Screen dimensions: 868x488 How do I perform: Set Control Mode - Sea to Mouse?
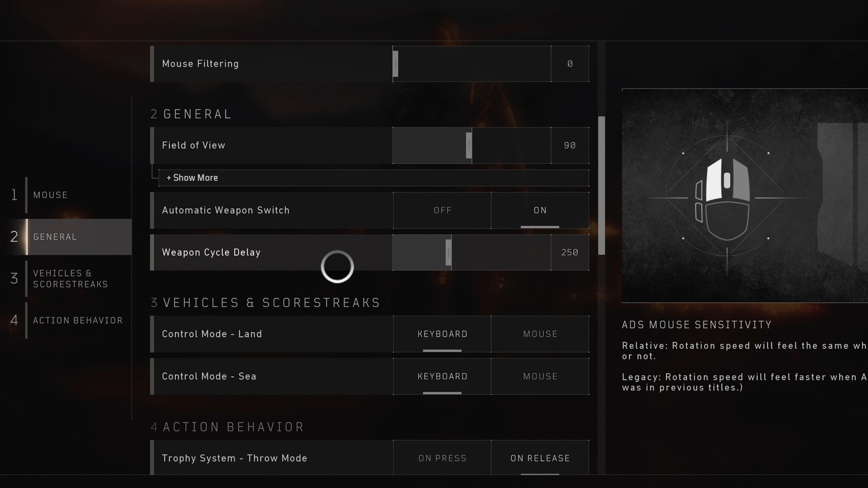[540, 376]
